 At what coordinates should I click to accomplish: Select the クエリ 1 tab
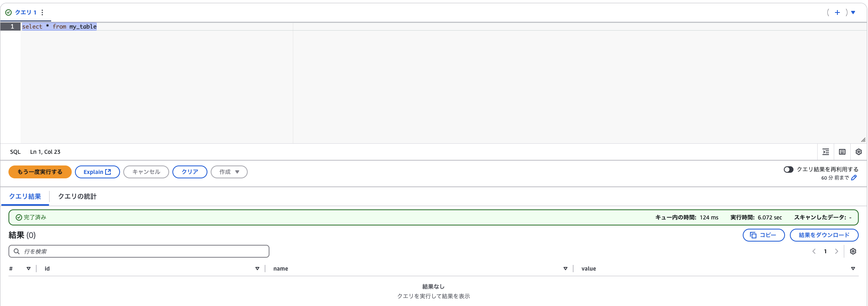pos(25,12)
